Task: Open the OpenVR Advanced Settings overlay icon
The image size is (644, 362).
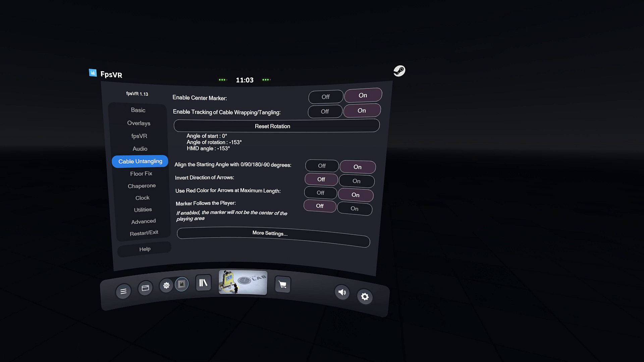Action: point(166,286)
